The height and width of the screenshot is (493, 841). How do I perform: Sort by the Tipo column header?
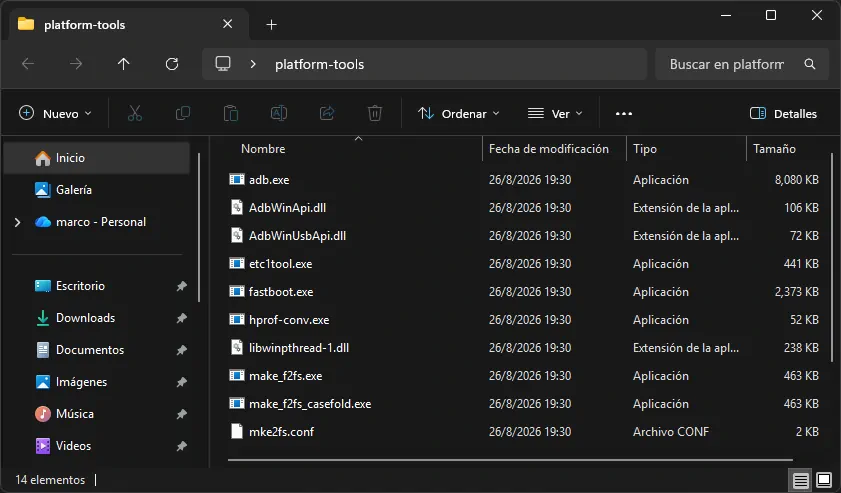pyautogui.click(x=645, y=149)
